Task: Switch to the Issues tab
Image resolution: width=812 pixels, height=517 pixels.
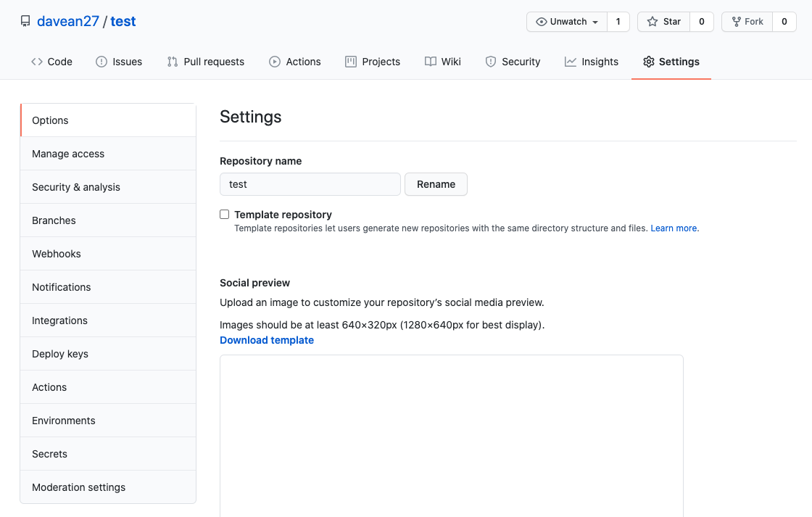Action: (119, 62)
